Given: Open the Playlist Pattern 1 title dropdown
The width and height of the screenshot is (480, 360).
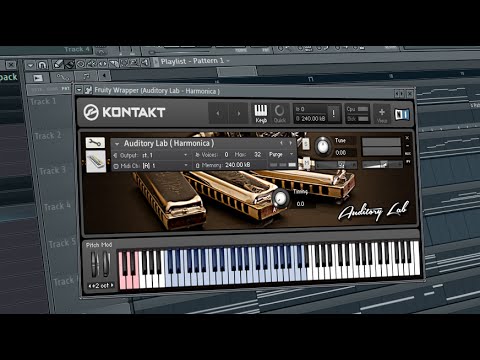Looking at the screenshot, I should coord(195,61).
